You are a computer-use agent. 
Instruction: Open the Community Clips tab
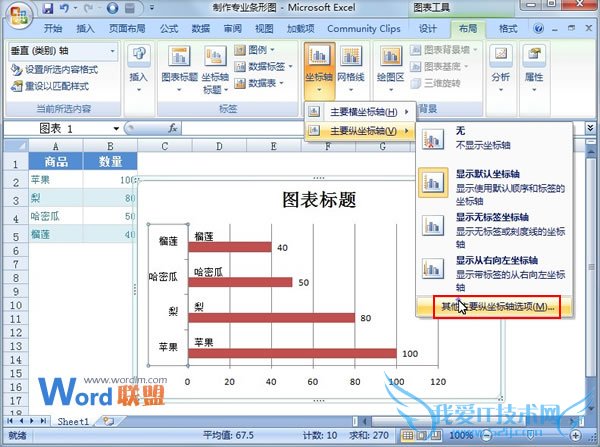[x=364, y=28]
